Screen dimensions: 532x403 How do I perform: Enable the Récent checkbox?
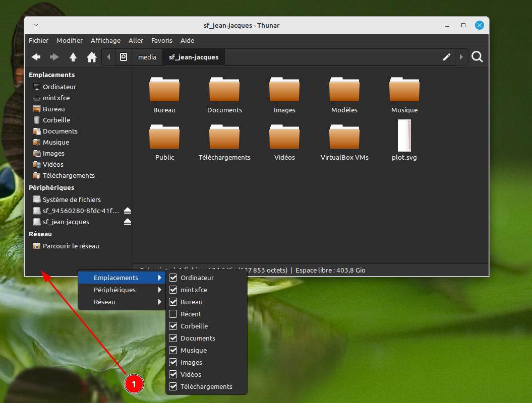click(173, 314)
